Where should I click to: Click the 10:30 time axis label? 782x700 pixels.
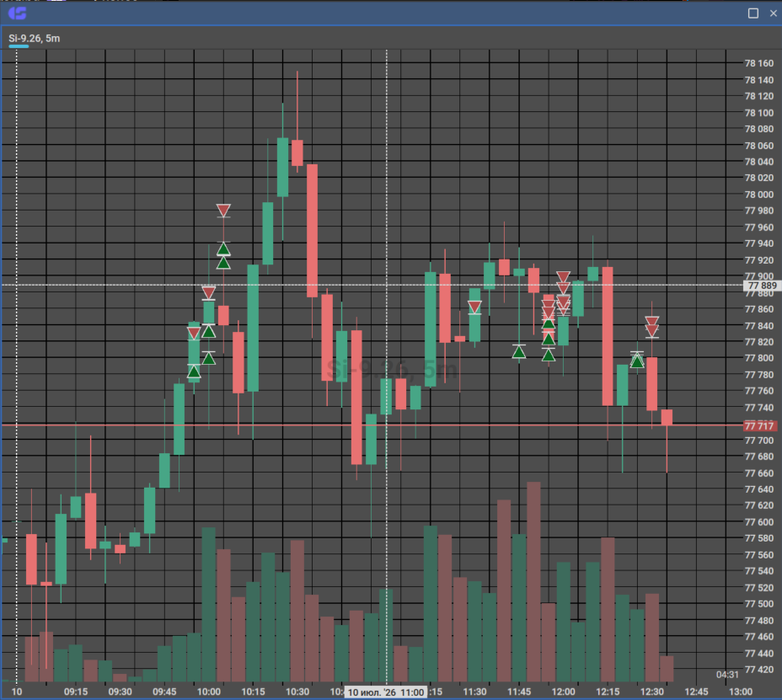297,692
